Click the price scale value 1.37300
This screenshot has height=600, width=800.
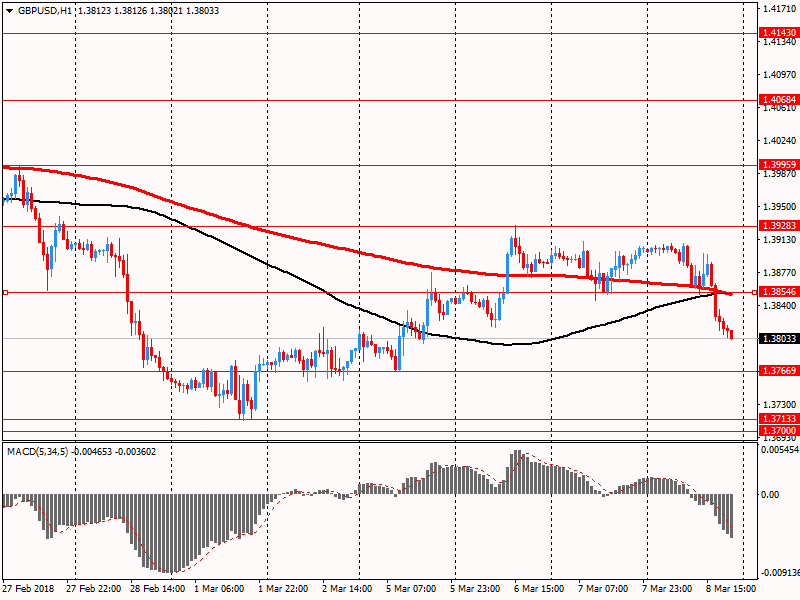(x=779, y=405)
